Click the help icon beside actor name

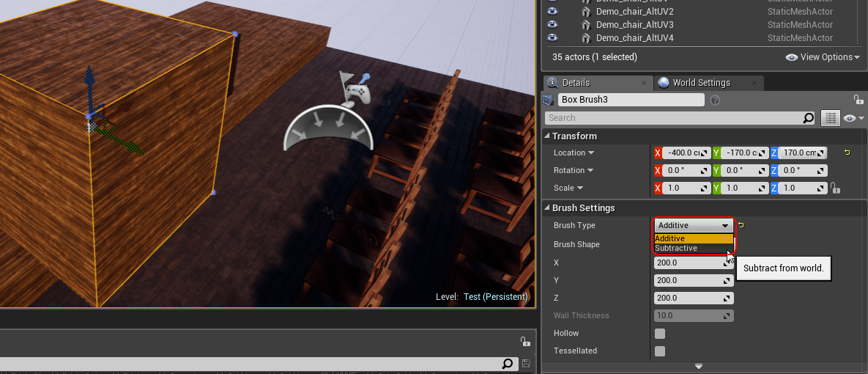tap(715, 100)
